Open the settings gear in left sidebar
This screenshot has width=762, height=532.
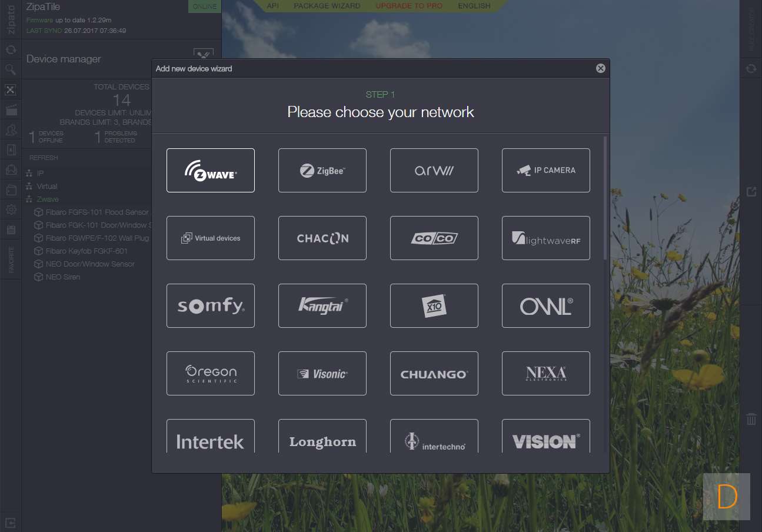pyautogui.click(x=11, y=210)
